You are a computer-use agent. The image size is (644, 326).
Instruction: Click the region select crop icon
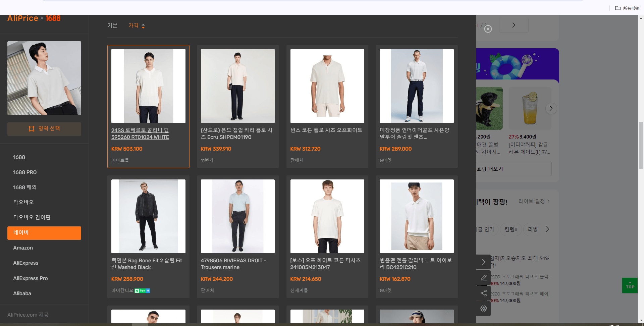(32, 129)
